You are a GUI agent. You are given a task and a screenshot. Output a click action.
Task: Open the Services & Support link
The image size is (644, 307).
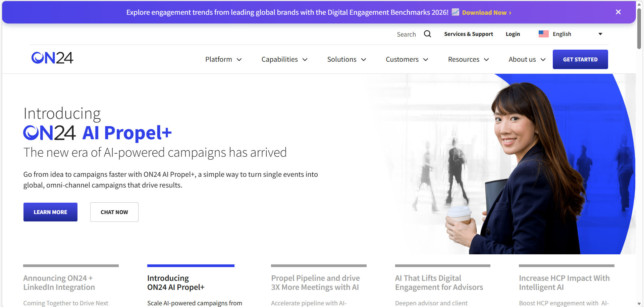pyautogui.click(x=468, y=34)
